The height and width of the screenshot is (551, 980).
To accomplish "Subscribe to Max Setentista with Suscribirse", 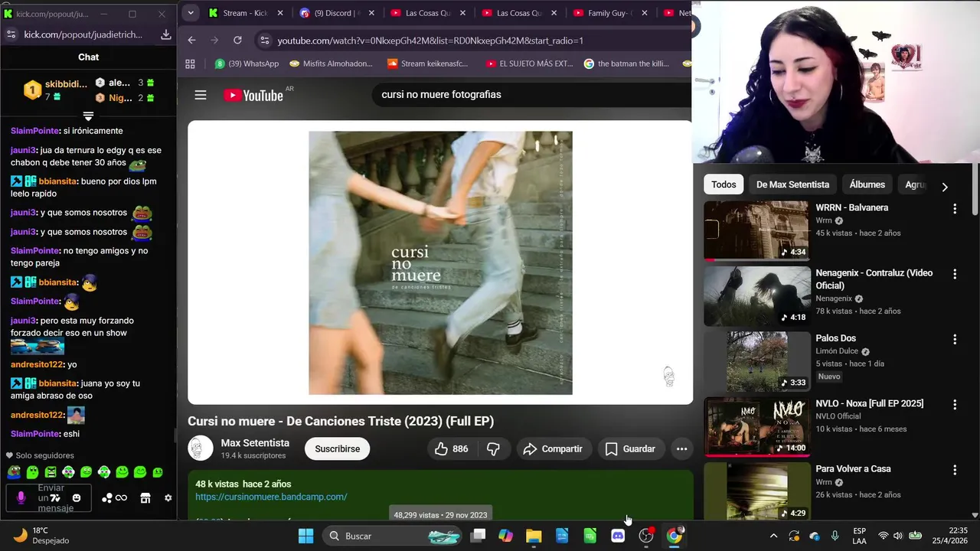I will coord(337,449).
